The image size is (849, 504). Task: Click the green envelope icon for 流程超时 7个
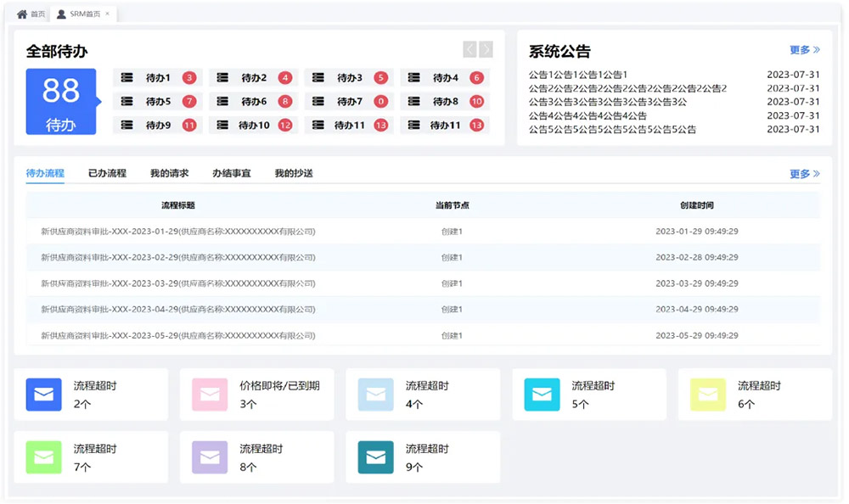44,457
